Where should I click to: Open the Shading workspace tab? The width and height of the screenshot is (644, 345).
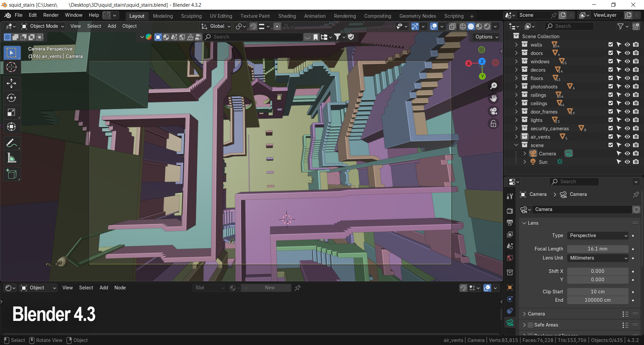[287, 16]
